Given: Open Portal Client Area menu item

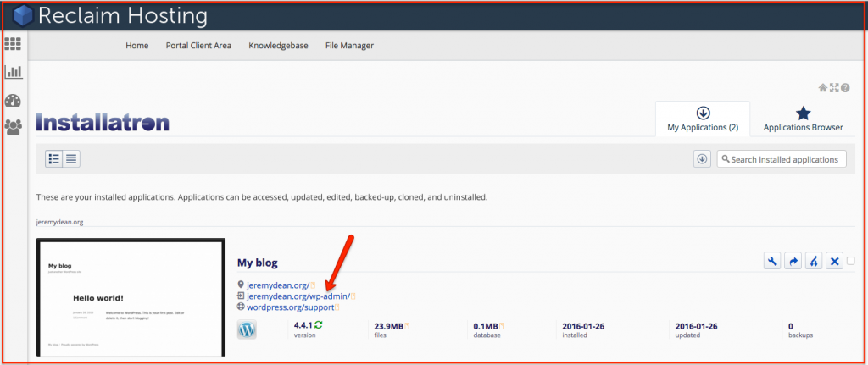Looking at the screenshot, I should pos(198,46).
